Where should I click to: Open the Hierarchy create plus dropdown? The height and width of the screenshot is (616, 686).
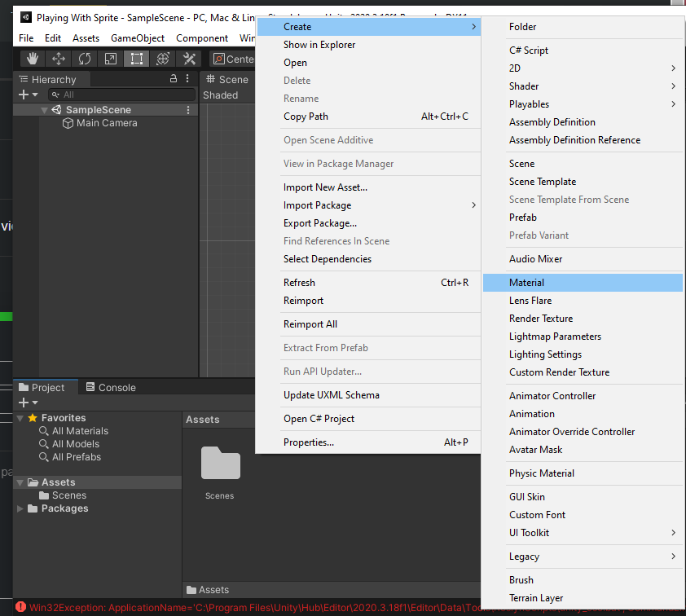[28, 95]
